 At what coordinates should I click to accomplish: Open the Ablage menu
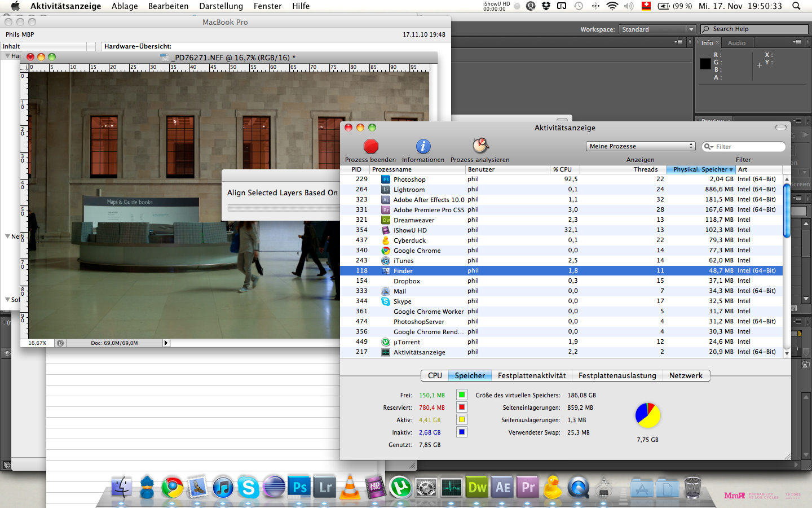pyautogui.click(x=125, y=6)
